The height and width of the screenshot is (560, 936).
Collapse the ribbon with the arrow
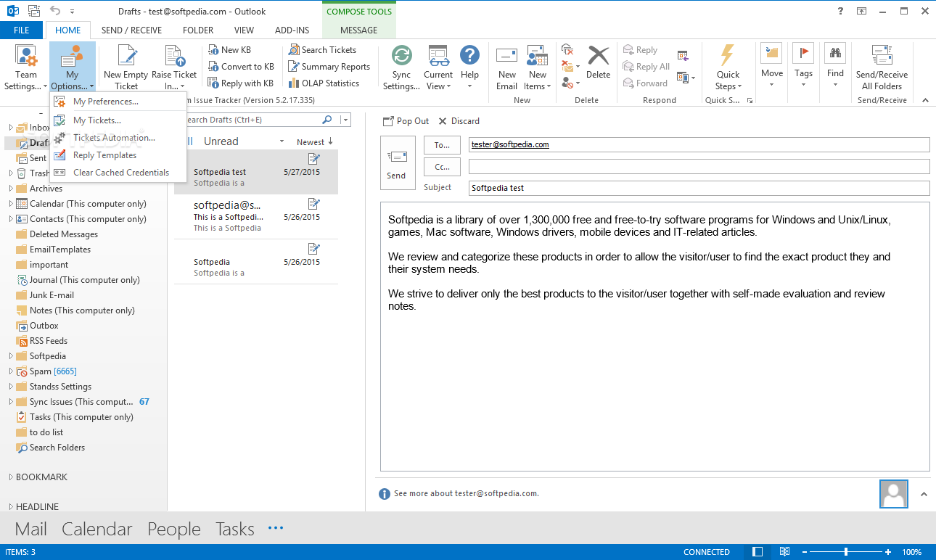(x=925, y=100)
